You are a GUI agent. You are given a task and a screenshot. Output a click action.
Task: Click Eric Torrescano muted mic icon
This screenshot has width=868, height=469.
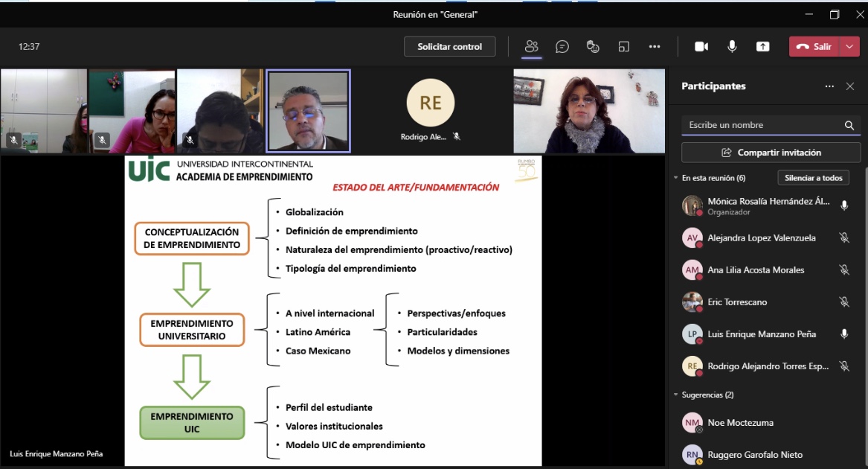844,302
